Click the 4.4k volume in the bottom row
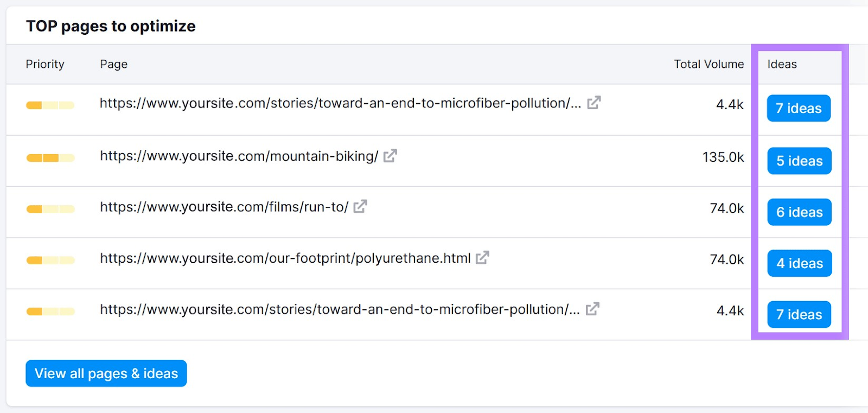Image resolution: width=868 pixels, height=413 pixels. [730, 311]
